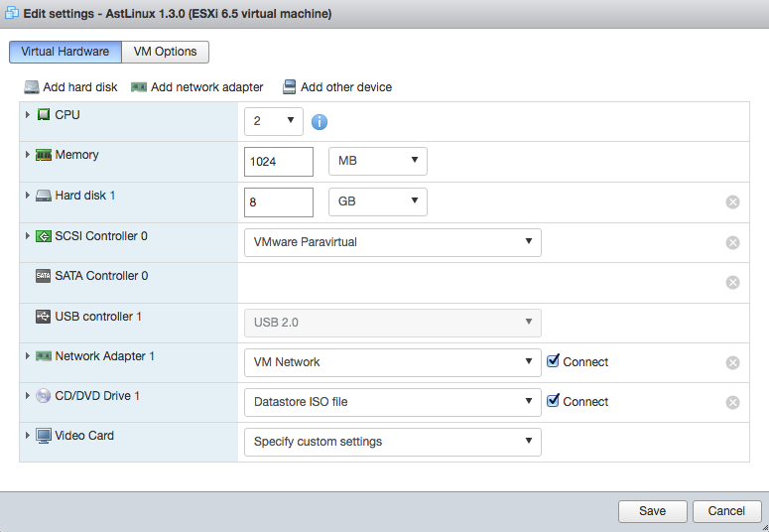This screenshot has height=532, width=769.
Task: Click the USB controller 1 label
Action: [x=98, y=317]
